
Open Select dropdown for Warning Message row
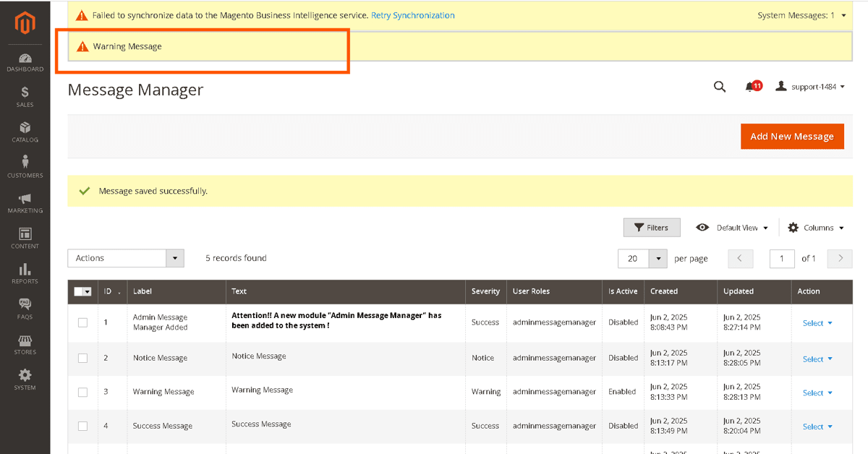[817, 393]
